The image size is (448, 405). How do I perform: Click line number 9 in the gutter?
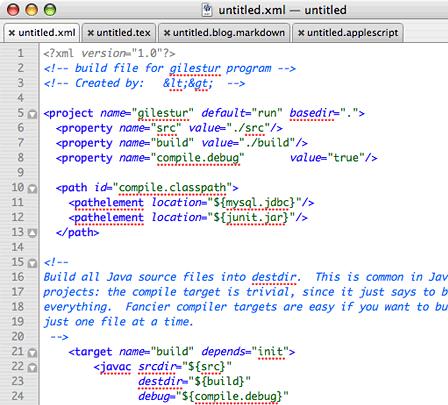(20, 172)
